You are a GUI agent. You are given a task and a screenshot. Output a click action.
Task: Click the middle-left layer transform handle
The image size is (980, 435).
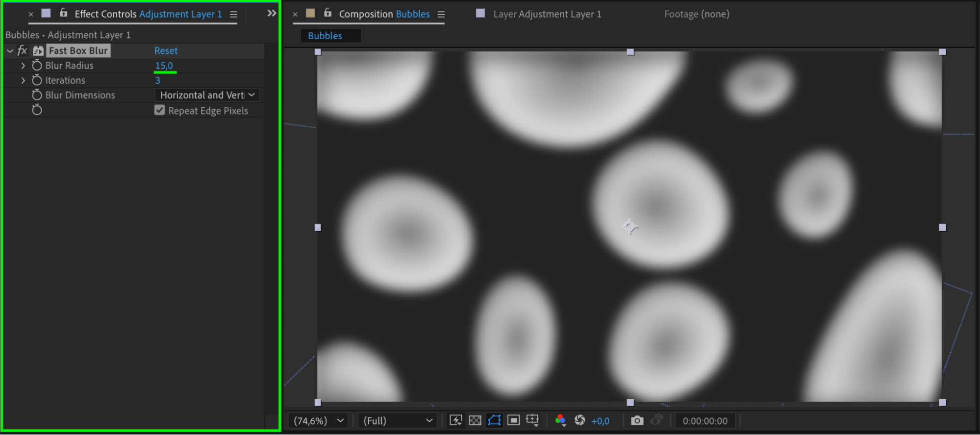point(318,227)
